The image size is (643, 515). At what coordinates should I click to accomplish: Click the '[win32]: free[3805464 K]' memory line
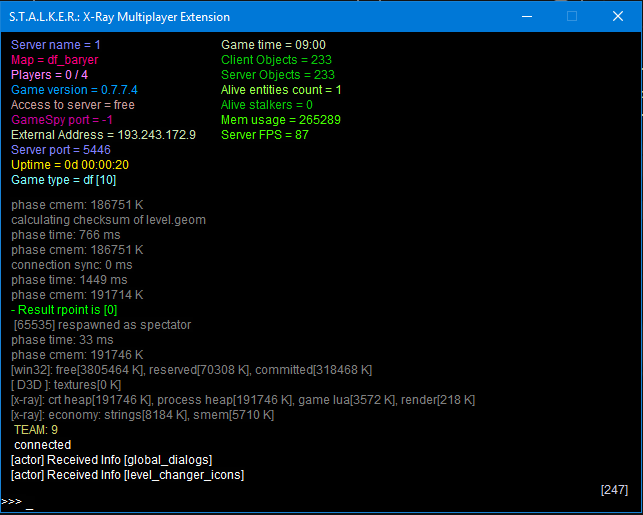pos(192,370)
